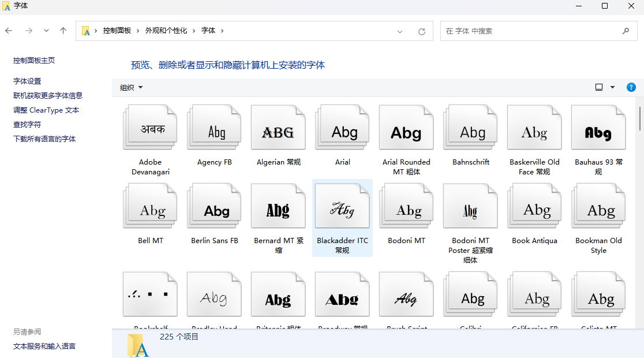The image size is (644, 358).
Task: Go forward with the forward arrow
Action: pos(29,31)
